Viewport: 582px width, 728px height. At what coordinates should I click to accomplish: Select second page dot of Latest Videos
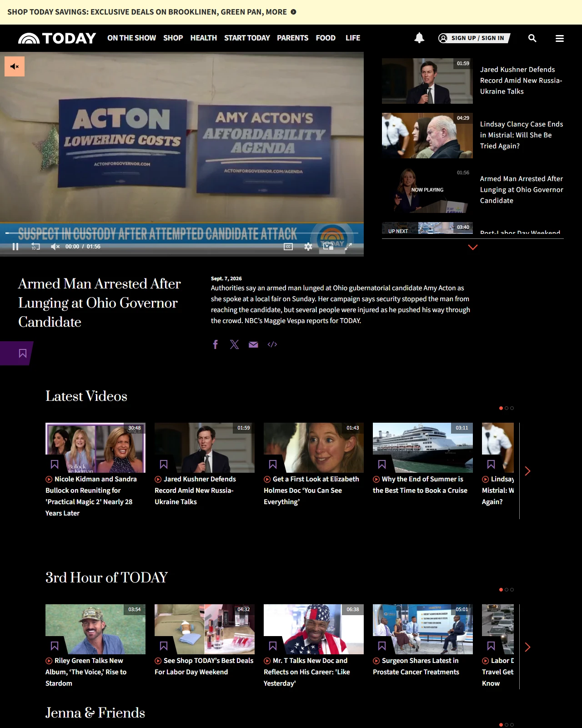(507, 408)
